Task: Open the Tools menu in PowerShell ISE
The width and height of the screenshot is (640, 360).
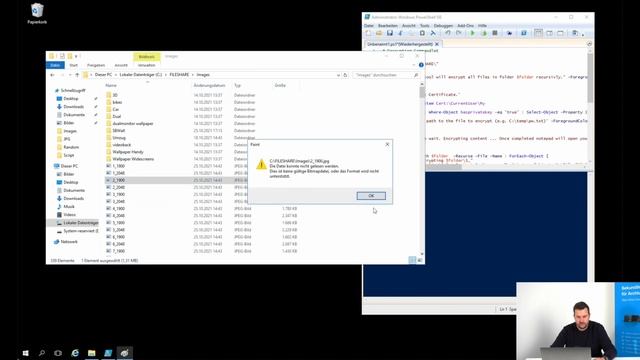Action: click(x=424, y=26)
